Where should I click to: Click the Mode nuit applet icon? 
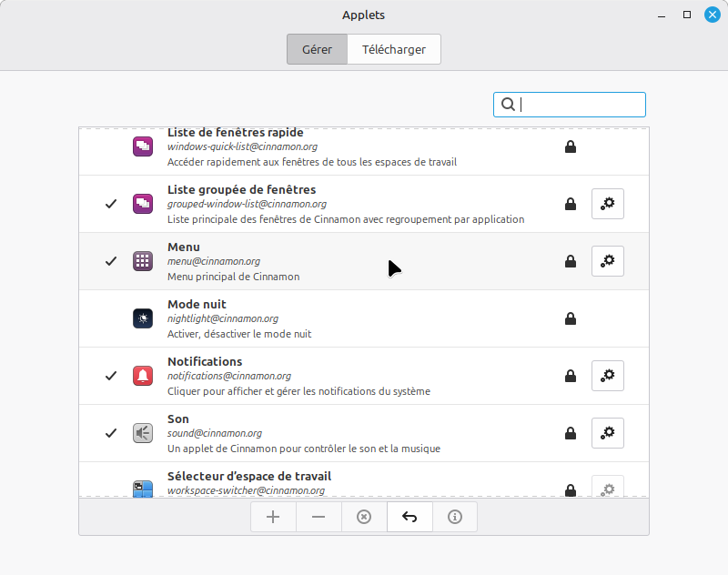pos(142,318)
